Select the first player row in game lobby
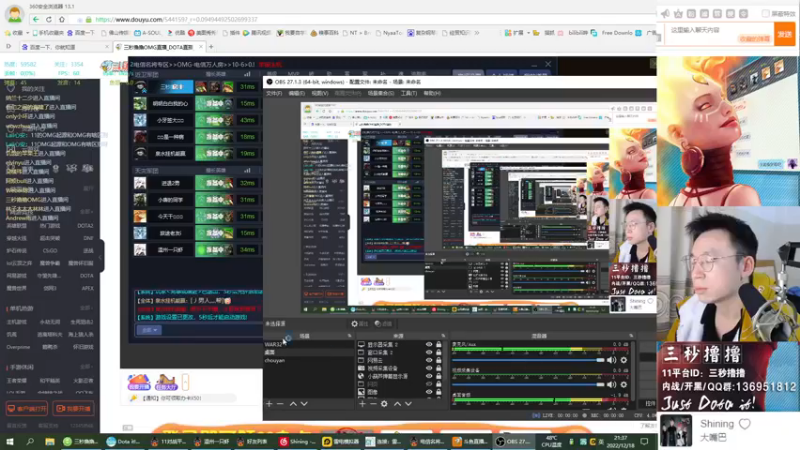This screenshot has width=800, height=450. (196, 87)
